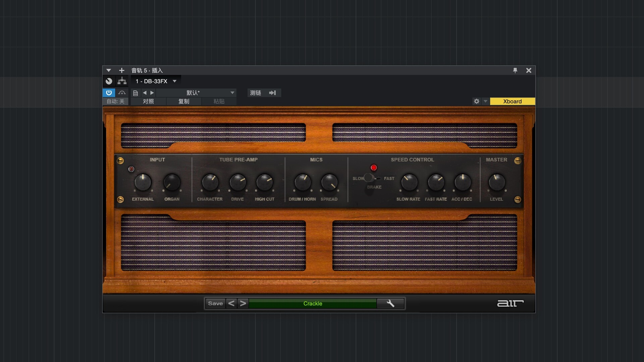Screen dimensions: 644x362
Task: Pin the plugin window
Action: point(515,70)
